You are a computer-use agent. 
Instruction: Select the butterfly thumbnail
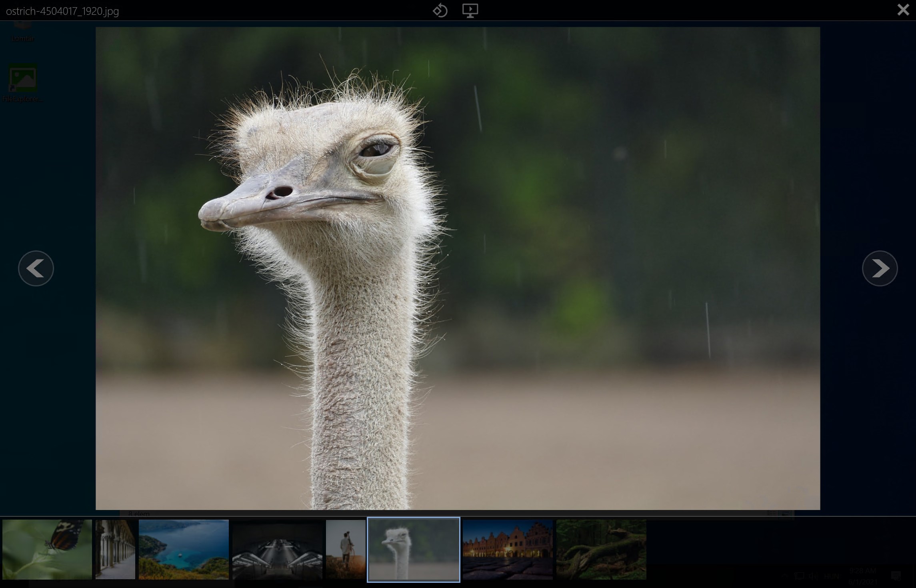click(47, 549)
